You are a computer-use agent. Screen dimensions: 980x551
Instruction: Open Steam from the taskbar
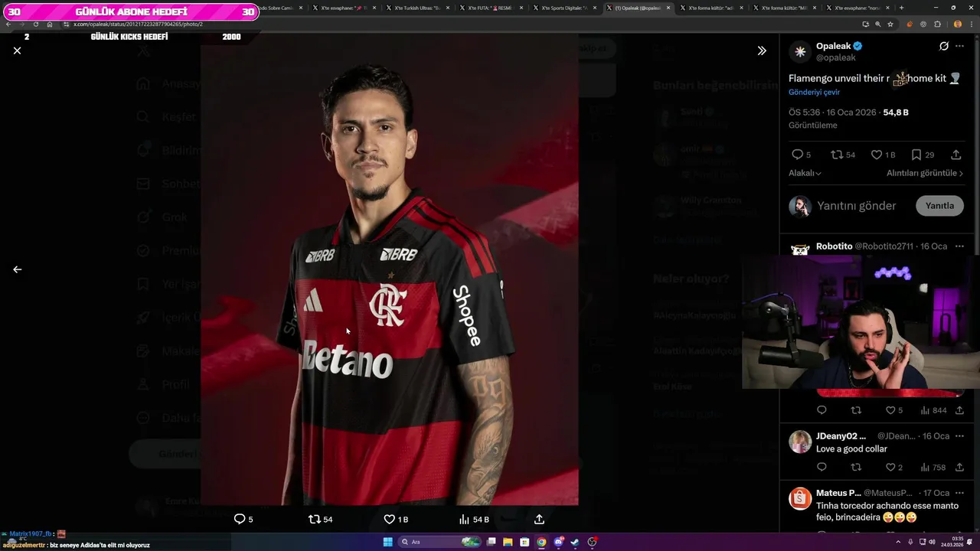pyautogui.click(x=575, y=542)
